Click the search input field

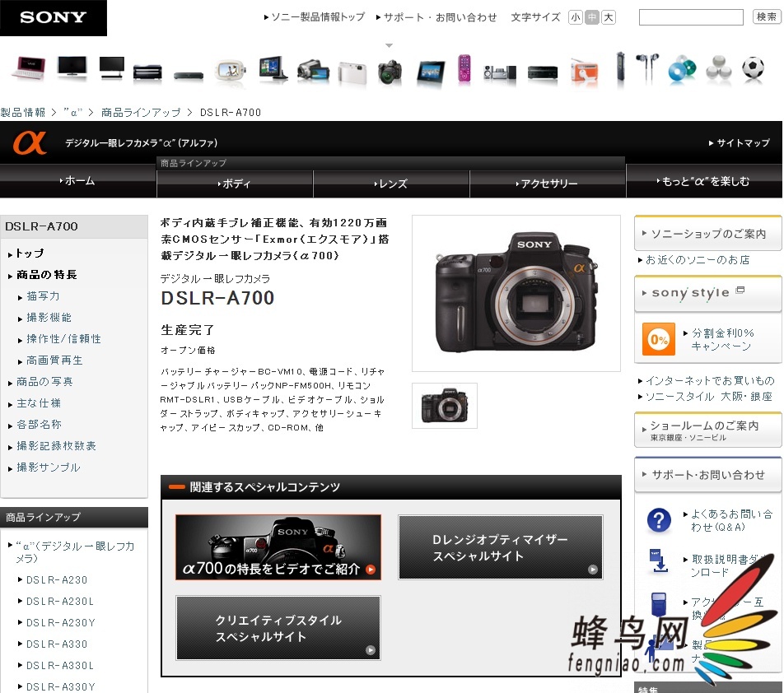(x=691, y=17)
